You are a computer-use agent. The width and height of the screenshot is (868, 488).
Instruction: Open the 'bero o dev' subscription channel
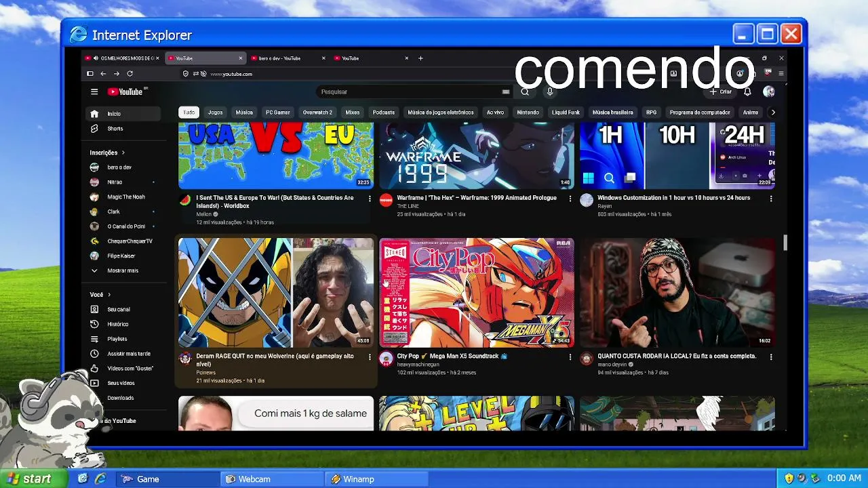pos(123,167)
